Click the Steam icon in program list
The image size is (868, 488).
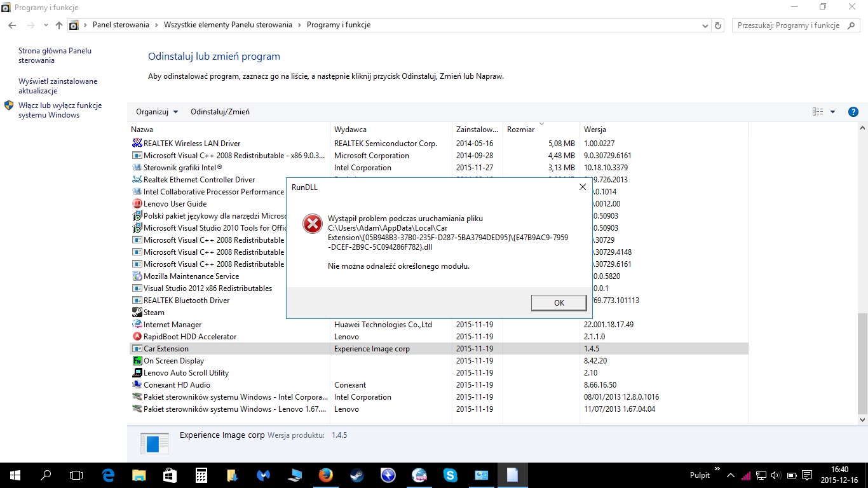click(x=137, y=313)
